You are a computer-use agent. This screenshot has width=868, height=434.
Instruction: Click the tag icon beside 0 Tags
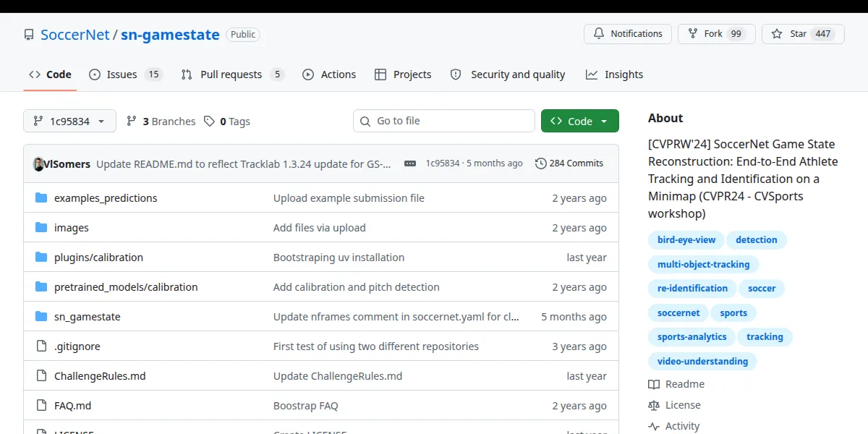209,121
